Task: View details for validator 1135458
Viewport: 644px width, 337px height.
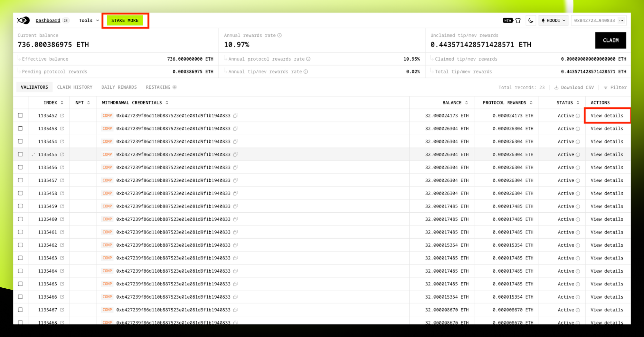Action: (x=607, y=193)
